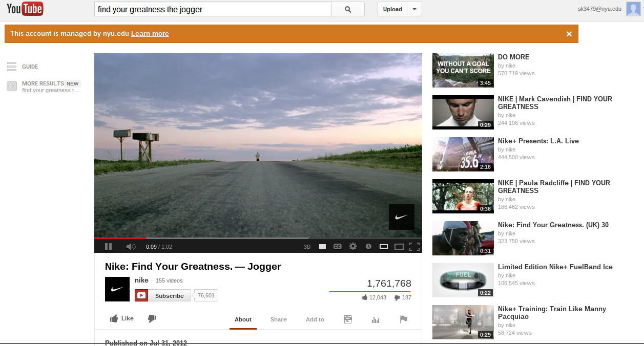Dismiss the nyu.edu managed account banner
Image resolution: width=644 pixels, height=346 pixels.
point(569,34)
